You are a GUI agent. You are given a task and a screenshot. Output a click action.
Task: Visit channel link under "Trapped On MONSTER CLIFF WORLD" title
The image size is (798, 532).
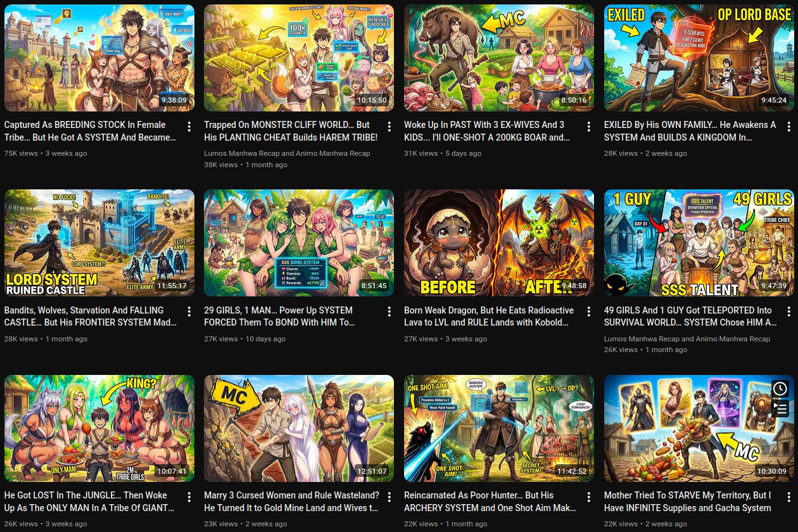point(287,153)
